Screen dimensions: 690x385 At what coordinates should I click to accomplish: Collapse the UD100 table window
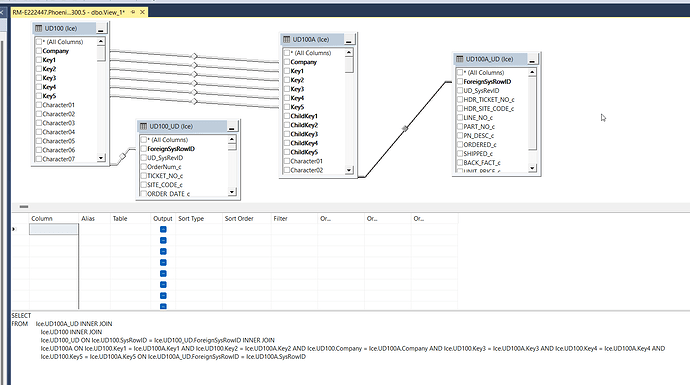pyautogui.click(x=101, y=29)
